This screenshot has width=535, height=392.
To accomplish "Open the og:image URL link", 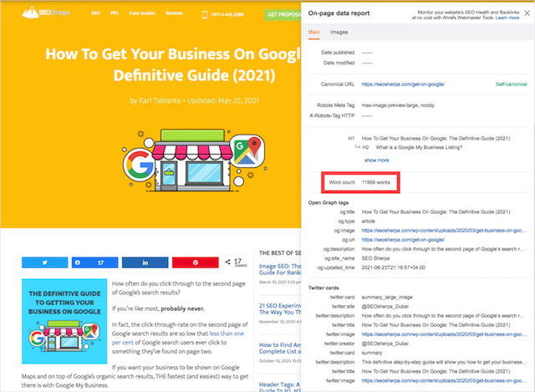I will click(444, 231).
